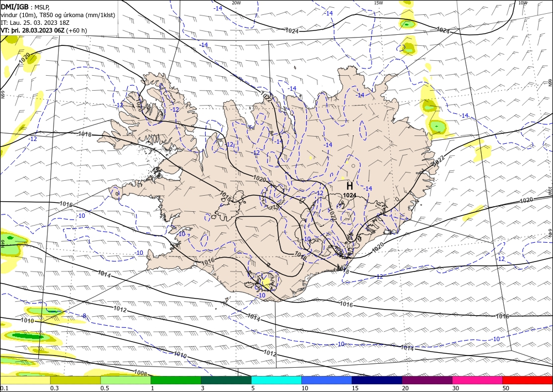Viewport: 553px width, 392px height.
Task: Click the '50' legend scale value
Action: tap(506, 388)
